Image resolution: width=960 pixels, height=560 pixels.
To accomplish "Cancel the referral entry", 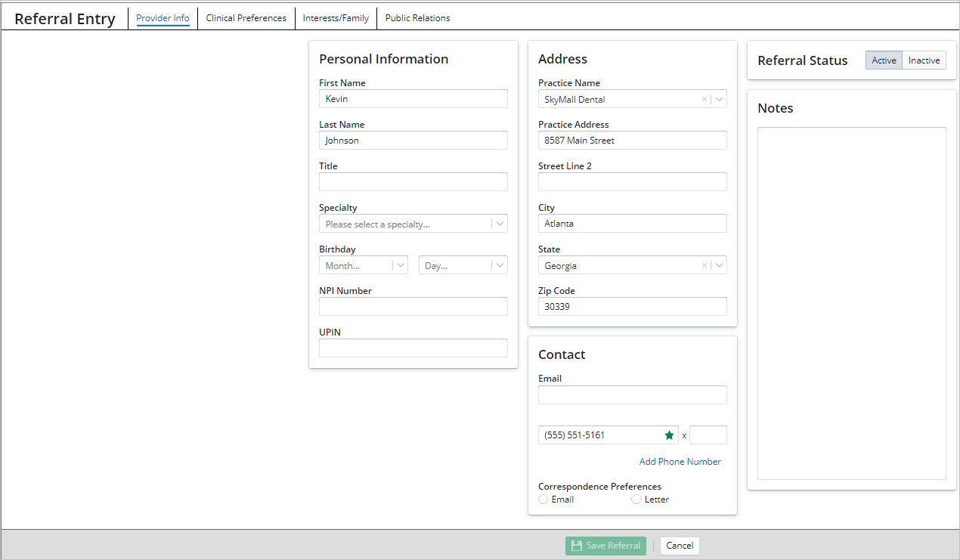I will 679,545.
